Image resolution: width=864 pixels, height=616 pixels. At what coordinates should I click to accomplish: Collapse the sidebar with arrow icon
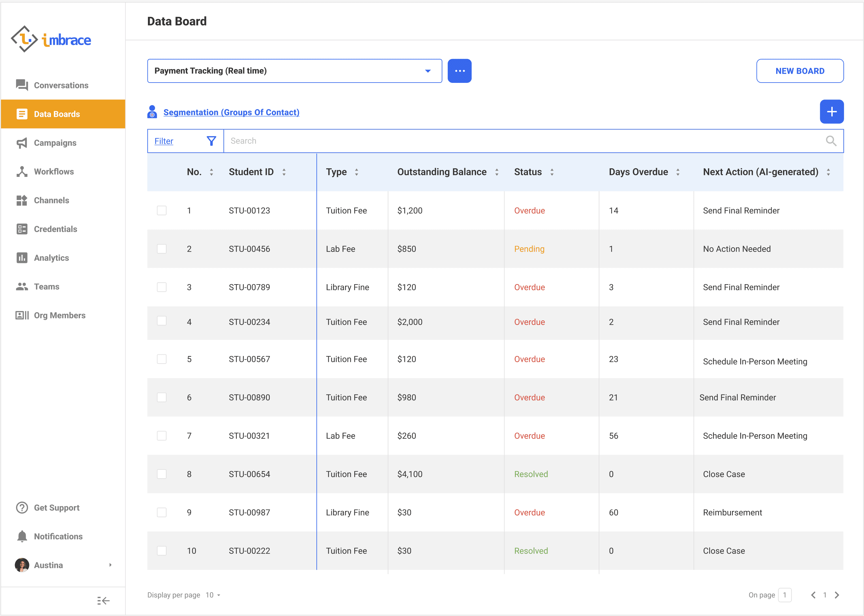click(103, 600)
